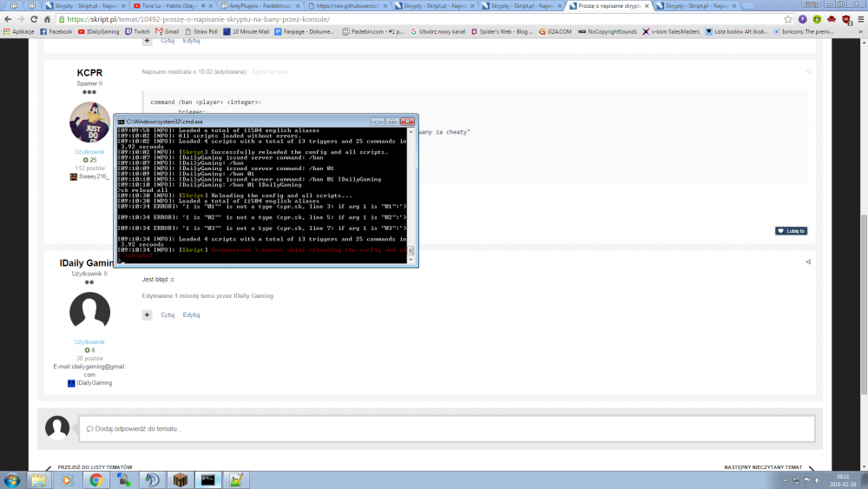
Task: Mute the Tove Lo tab audio icon
Action: click(x=202, y=5)
